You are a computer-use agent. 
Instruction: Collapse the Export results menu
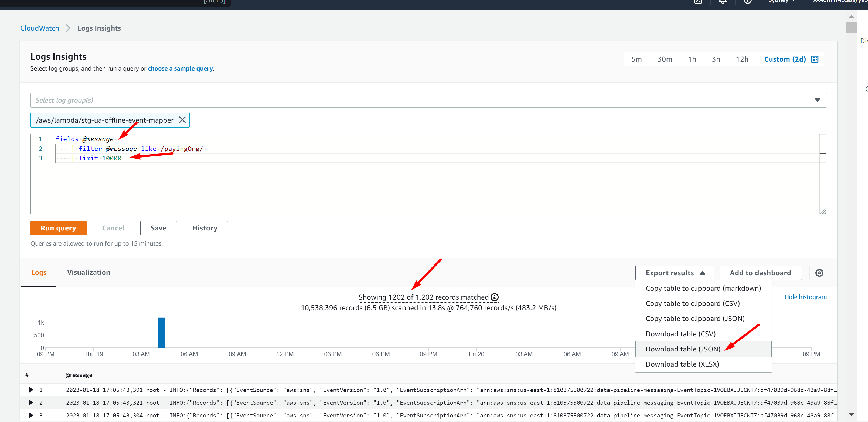click(675, 273)
